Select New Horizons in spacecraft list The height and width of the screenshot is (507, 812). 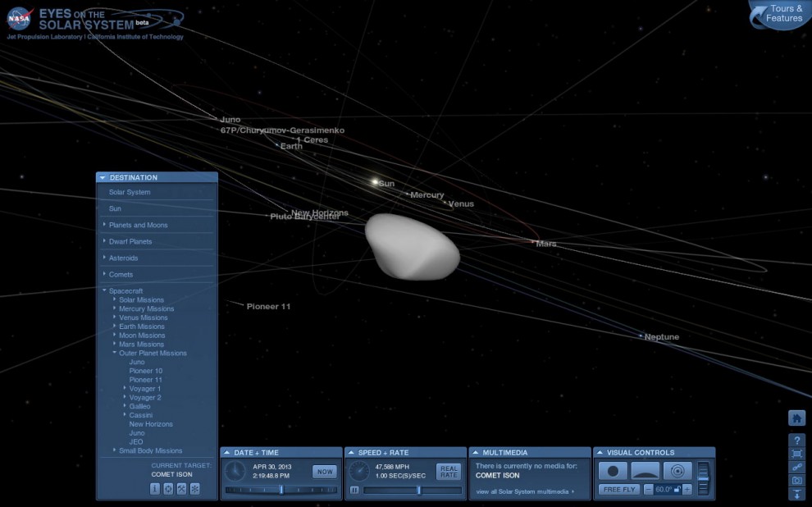[x=151, y=423]
